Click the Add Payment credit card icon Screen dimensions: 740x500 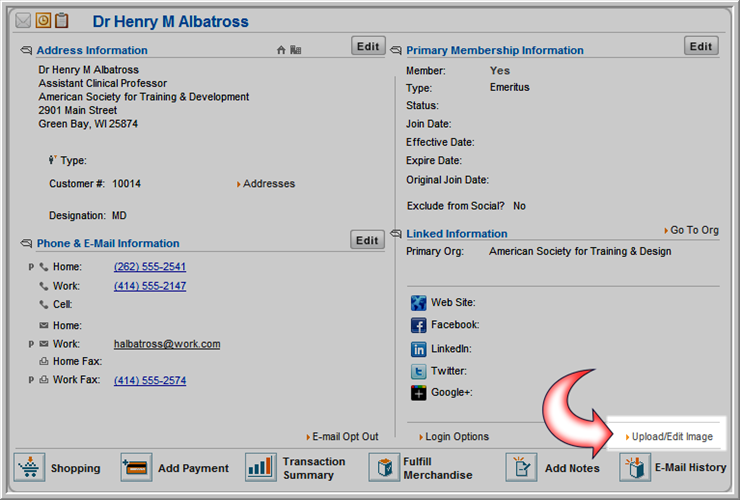(136, 467)
